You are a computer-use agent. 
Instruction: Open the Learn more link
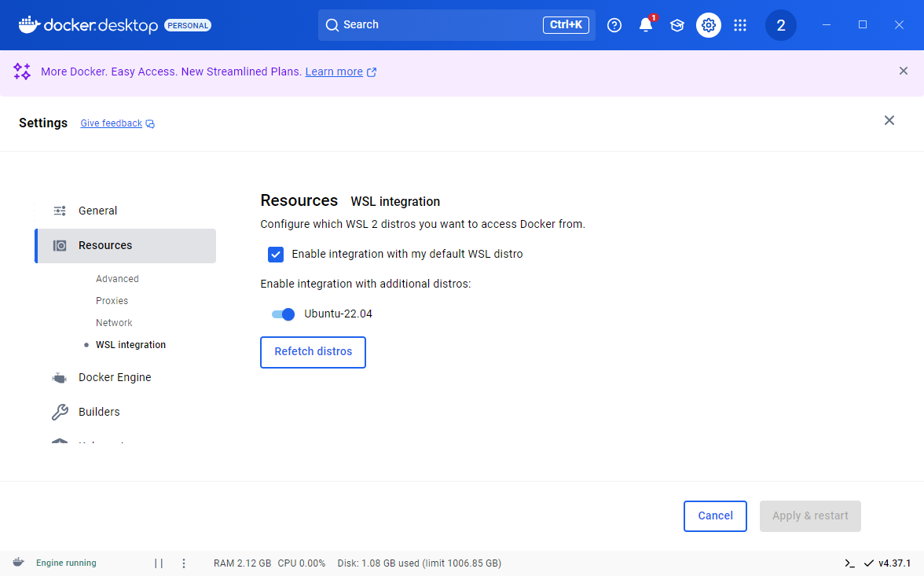pyautogui.click(x=333, y=72)
